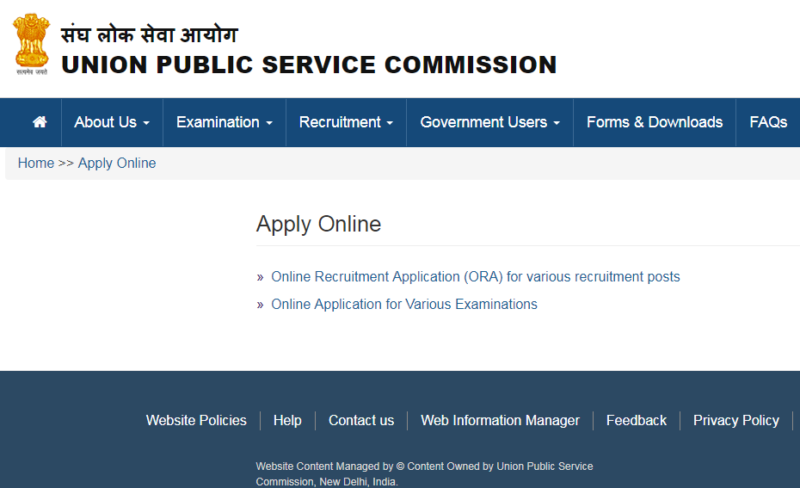Viewport: 800px width, 488px height.
Task: View the Privacy Policy page
Action: [735, 420]
